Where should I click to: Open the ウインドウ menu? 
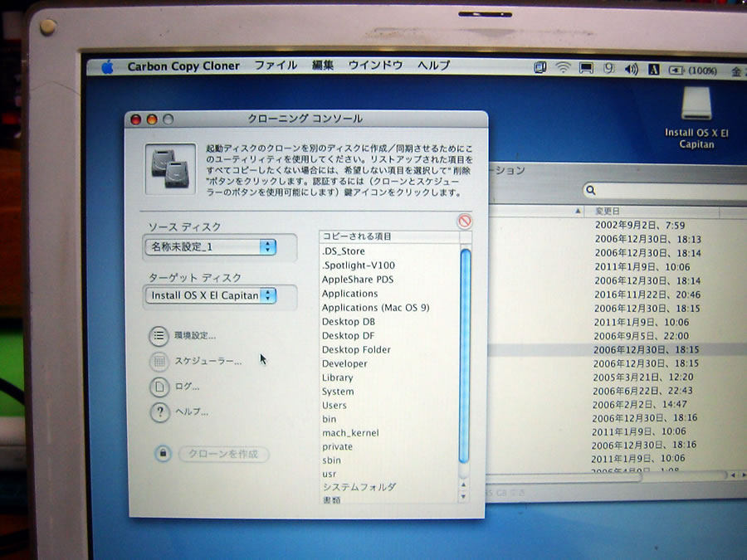pyautogui.click(x=375, y=65)
